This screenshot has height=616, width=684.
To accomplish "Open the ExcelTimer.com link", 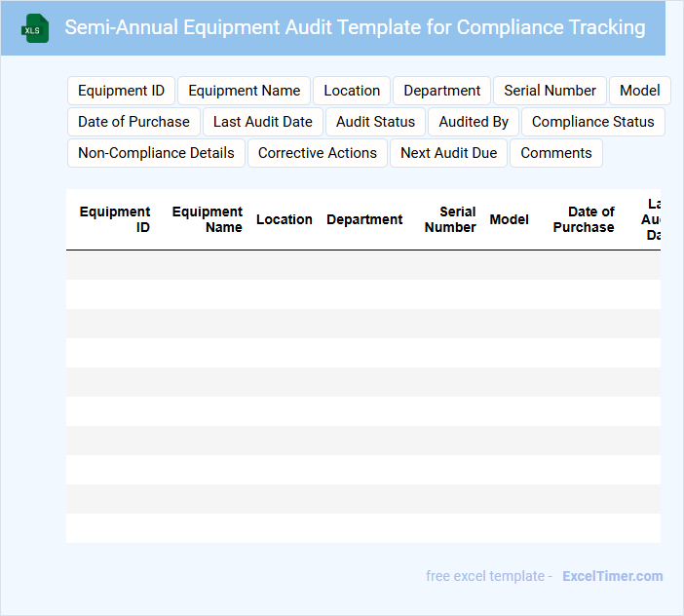I will click(612, 576).
